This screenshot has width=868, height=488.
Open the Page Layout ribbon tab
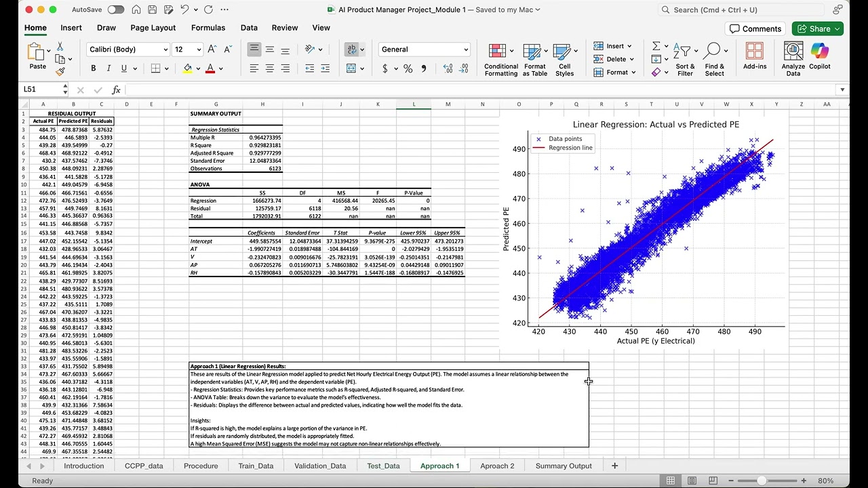[153, 28]
